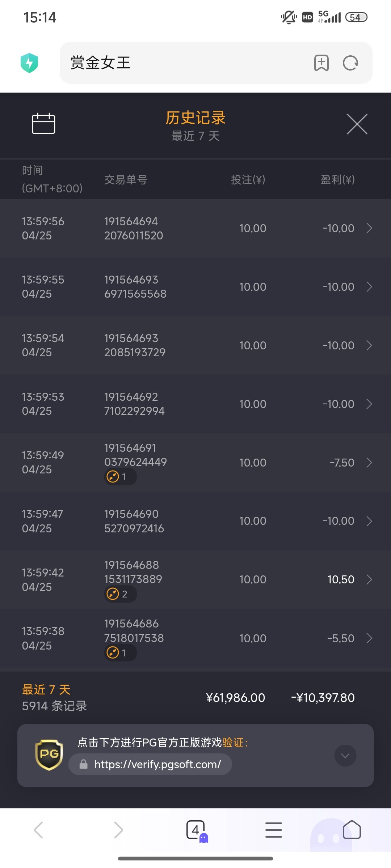The height and width of the screenshot is (868, 391).
Task: Tap the 历史记录 title header
Action: pos(195,118)
